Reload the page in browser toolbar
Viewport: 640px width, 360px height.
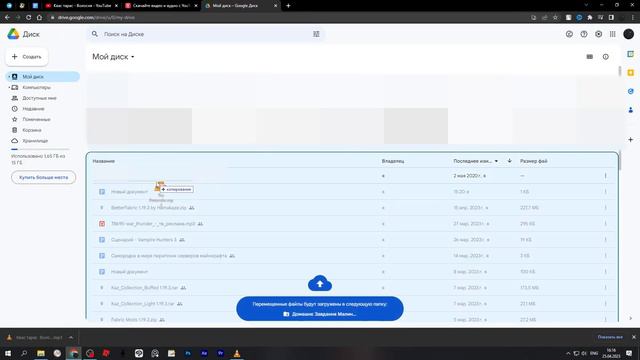point(29,18)
